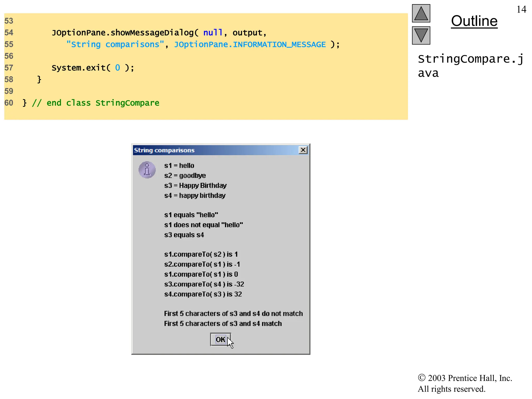Click "String comparisons" string literal in code
The width and height of the screenshot is (532, 399).
(x=115, y=44)
